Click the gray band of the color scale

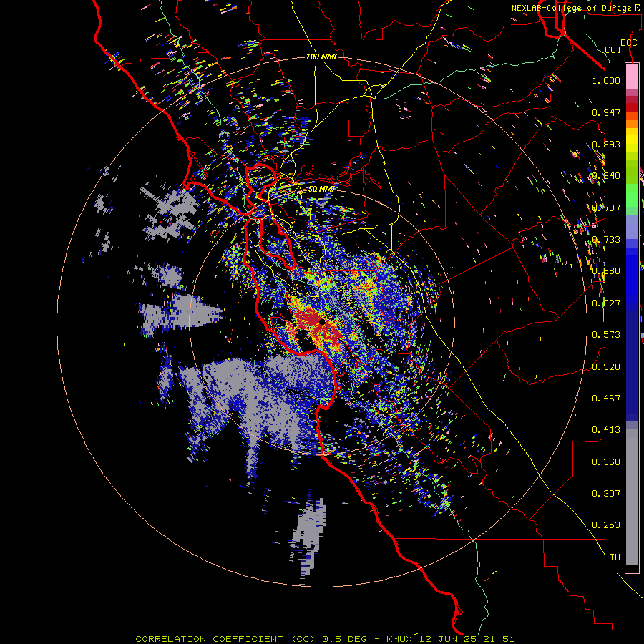point(632,497)
